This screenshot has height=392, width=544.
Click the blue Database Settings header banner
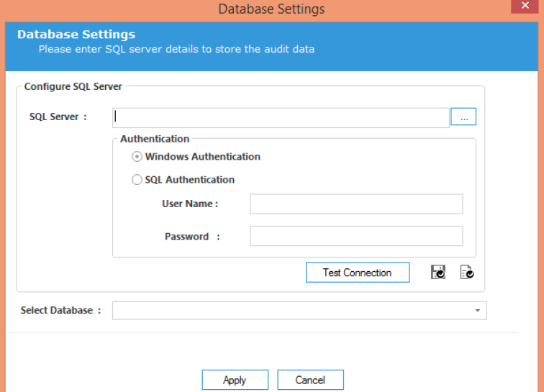[271, 47]
